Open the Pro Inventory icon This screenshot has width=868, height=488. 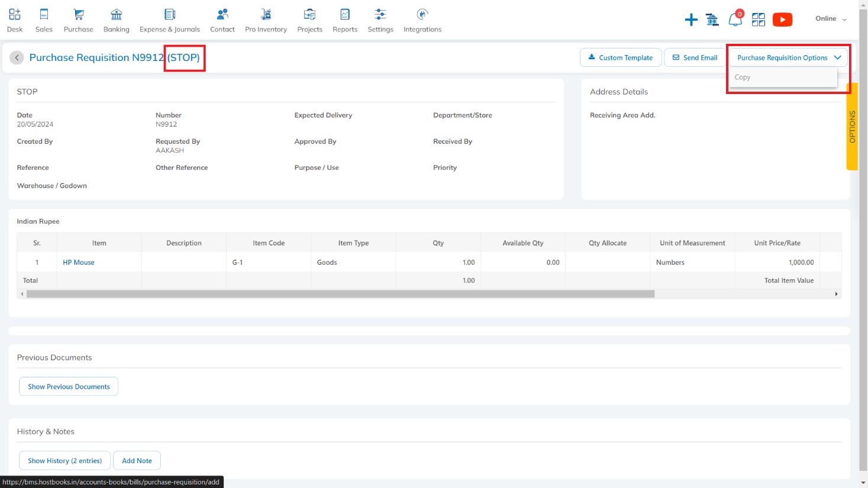pyautogui.click(x=266, y=15)
